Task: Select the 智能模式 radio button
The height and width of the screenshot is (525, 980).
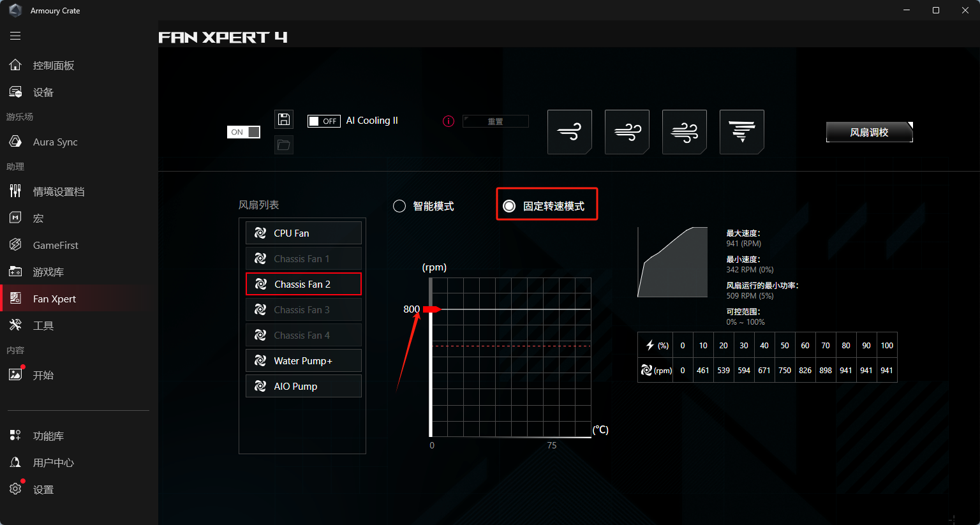Action: coord(399,206)
